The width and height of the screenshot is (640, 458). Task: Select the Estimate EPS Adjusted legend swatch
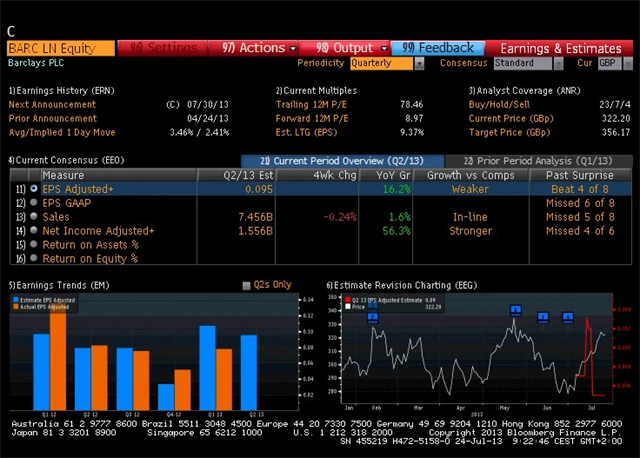14,299
